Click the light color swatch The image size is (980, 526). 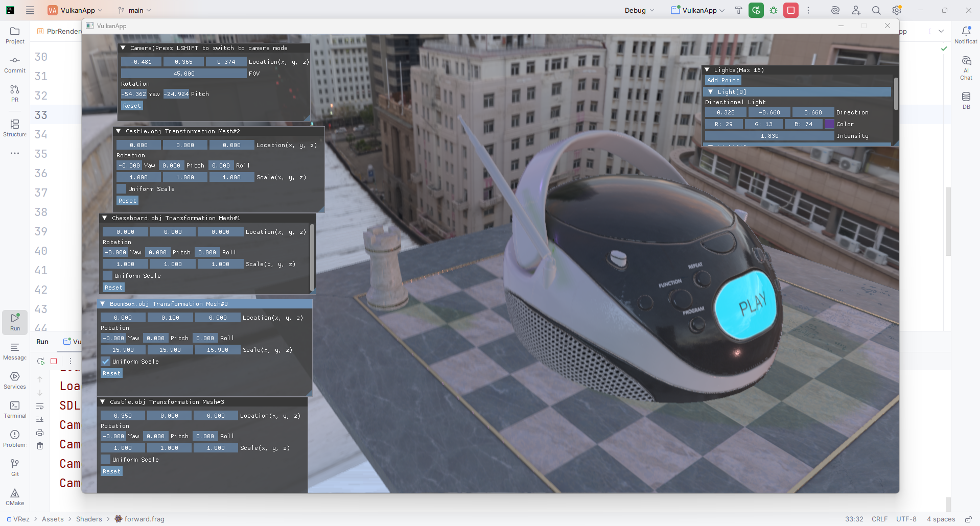point(829,124)
